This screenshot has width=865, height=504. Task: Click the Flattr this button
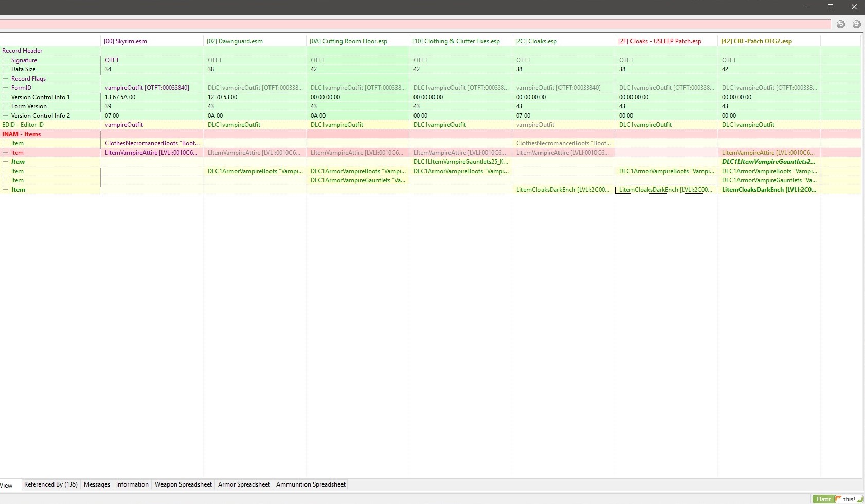(838, 499)
